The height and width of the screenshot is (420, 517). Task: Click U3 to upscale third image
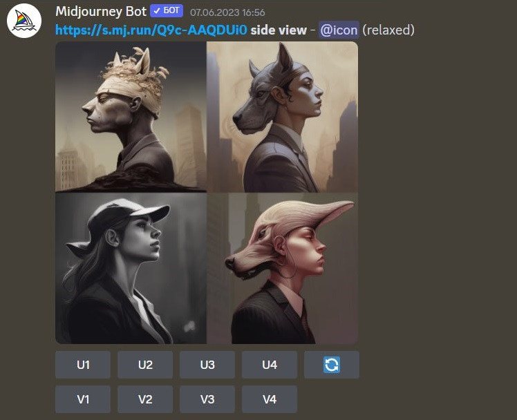point(207,365)
